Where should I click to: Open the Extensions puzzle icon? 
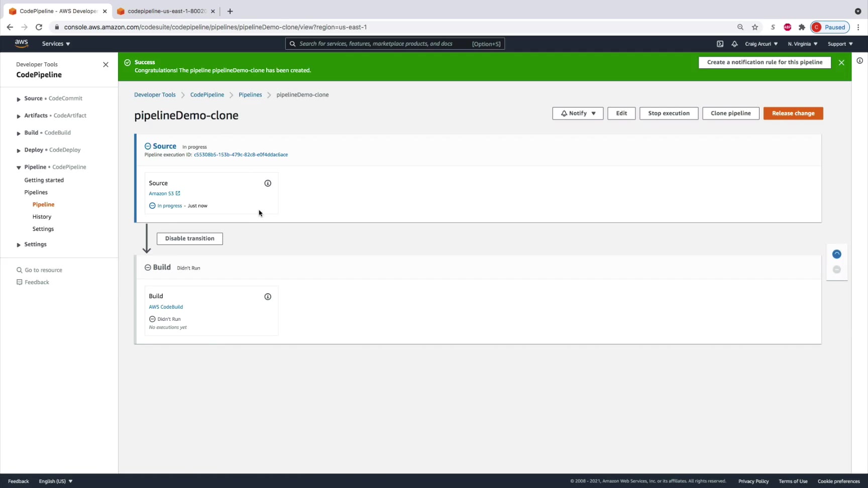[802, 27]
